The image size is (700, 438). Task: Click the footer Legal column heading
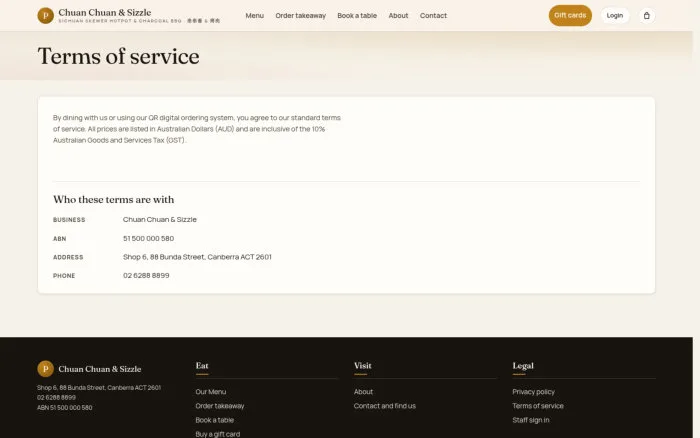click(523, 366)
